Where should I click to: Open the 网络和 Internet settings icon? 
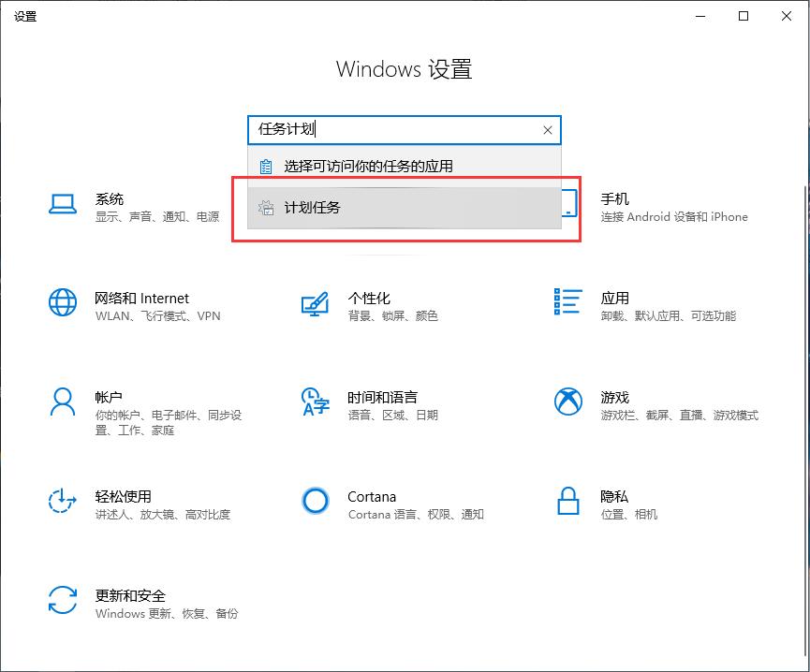click(62, 302)
